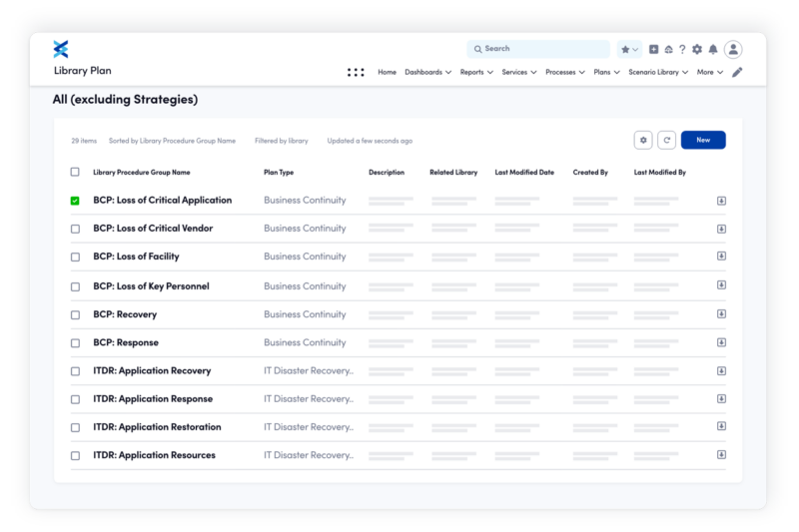Open the help question mark icon
This screenshot has width=799, height=532.
tap(682, 49)
